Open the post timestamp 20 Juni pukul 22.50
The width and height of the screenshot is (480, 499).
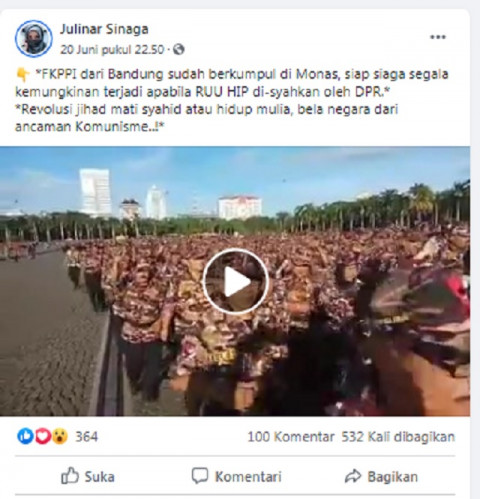tap(112, 50)
